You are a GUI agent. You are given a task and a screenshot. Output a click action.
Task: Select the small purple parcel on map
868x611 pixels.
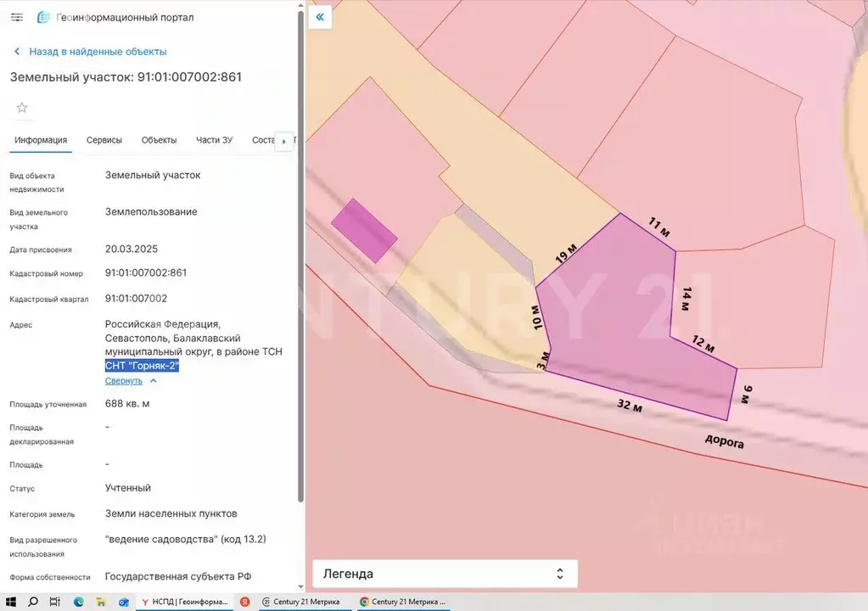tap(364, 231)
